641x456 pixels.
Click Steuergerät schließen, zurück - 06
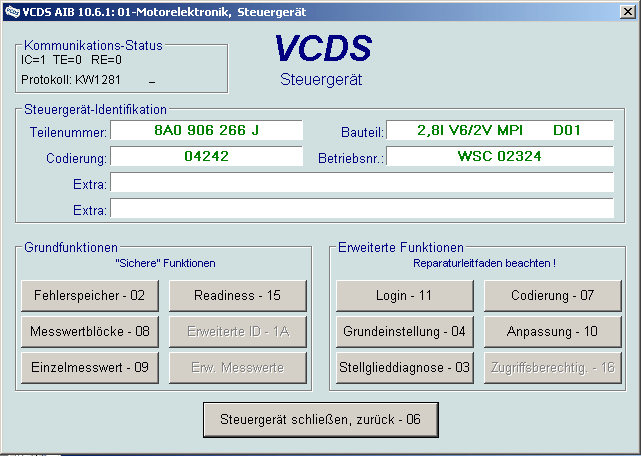321,420
